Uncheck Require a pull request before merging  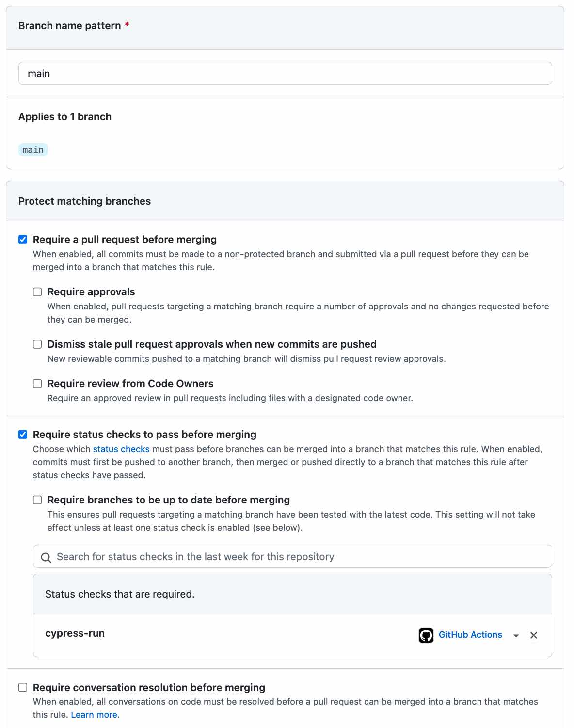[23, 240]
